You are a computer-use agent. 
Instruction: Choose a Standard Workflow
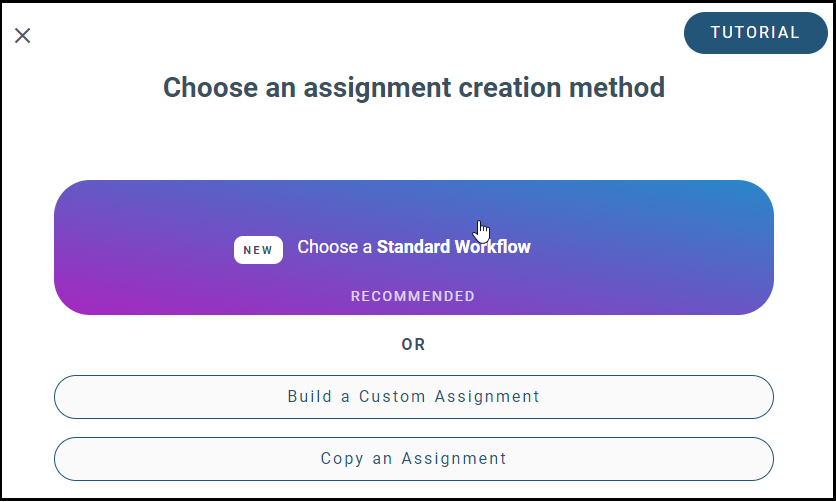(x=413, y=247)
